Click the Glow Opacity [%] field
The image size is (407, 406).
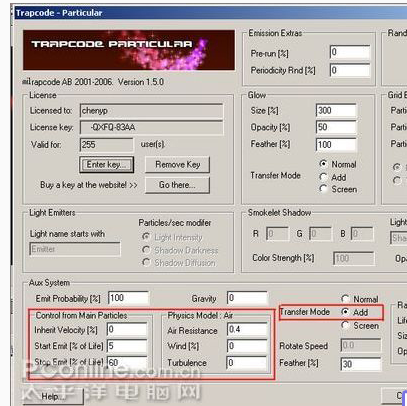(x=336, y=127)
